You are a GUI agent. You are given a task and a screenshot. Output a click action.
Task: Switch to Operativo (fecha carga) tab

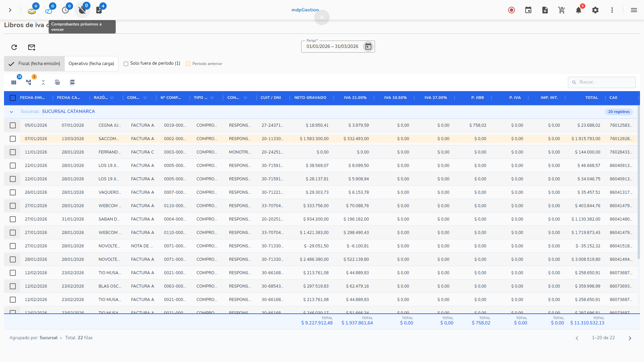coord(91,64)
